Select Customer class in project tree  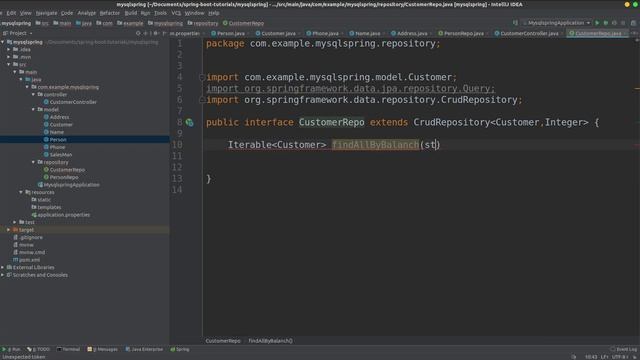point(58,124)
